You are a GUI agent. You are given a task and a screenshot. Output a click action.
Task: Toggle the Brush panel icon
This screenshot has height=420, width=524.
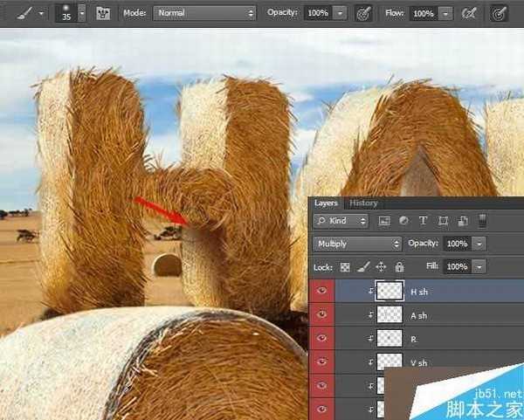point(103,13)
